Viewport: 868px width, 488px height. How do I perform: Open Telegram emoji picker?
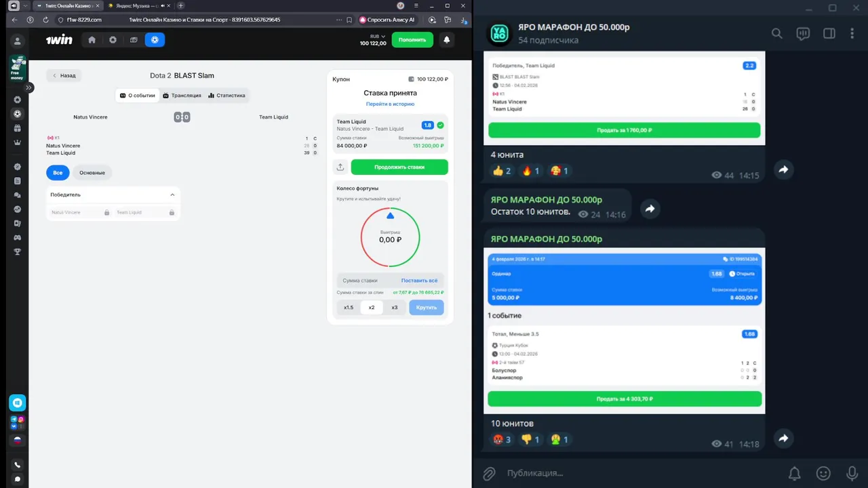click(x=823, y=473)
